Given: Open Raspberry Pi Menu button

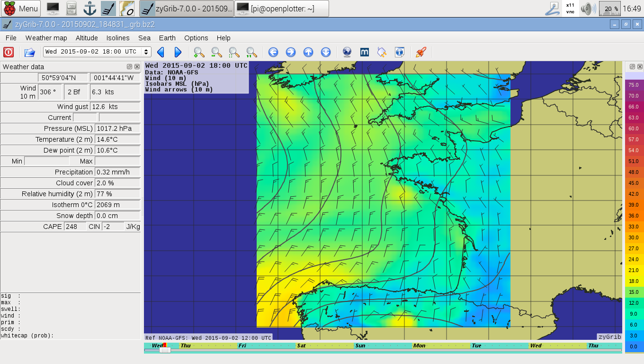Looking at the screenshot, I should tap(21, 9).
